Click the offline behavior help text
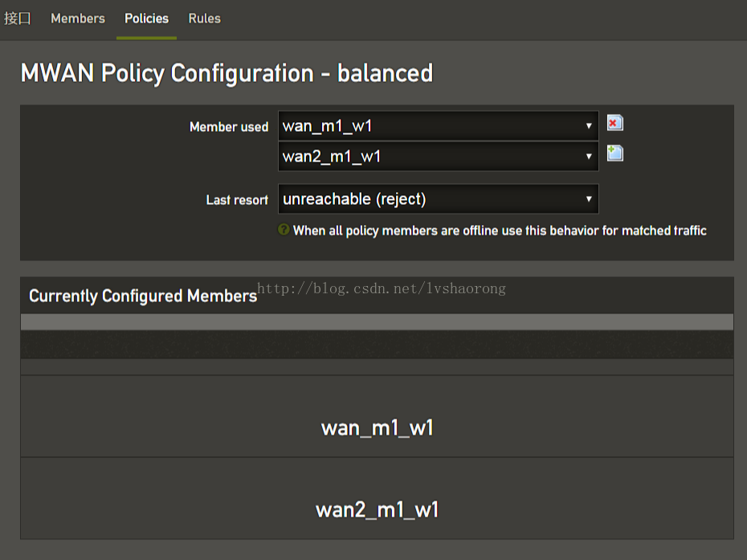This screenshot has height=560, width=747. (500, 231)
